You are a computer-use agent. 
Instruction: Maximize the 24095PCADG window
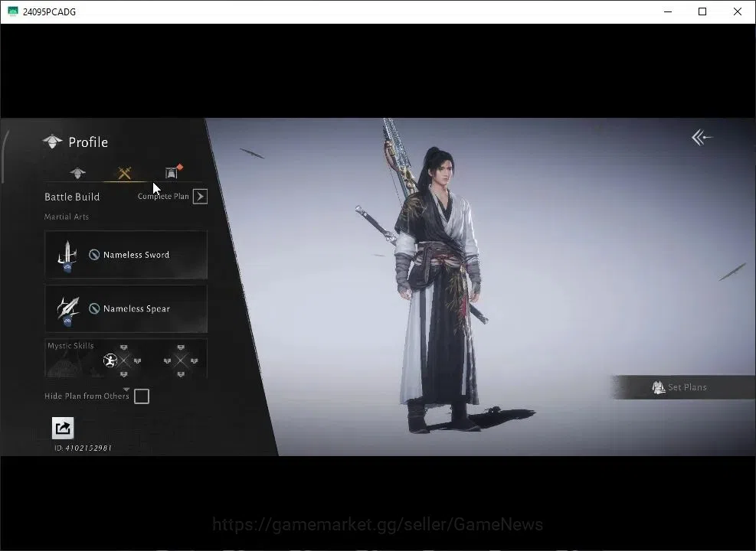tap(702, 11)
